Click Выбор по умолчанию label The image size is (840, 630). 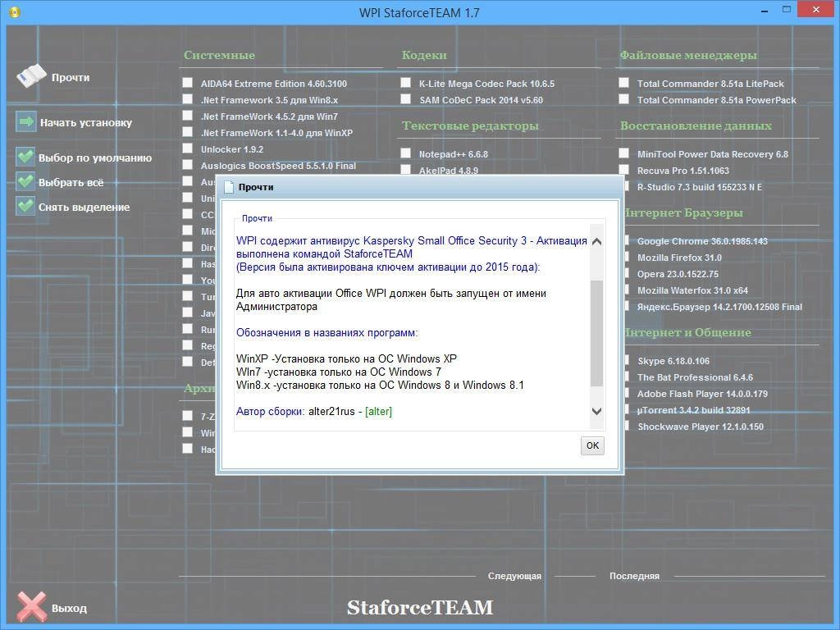(x=95, y=158)
